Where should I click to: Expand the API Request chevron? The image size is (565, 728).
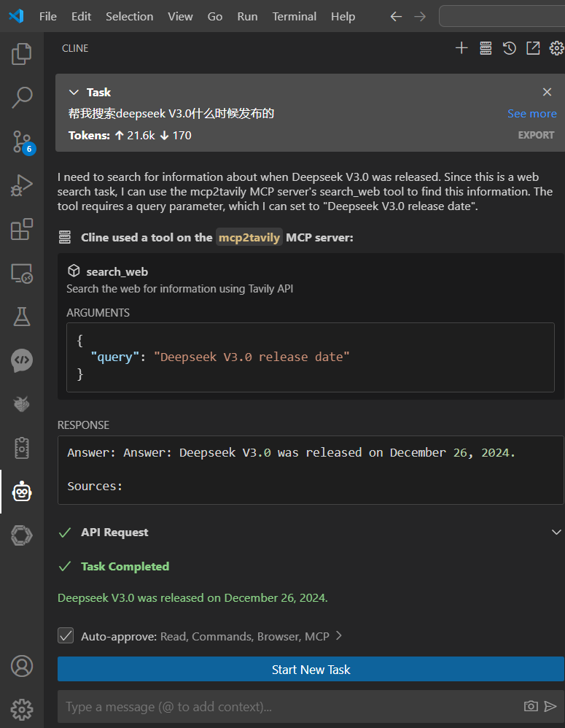pos(556,532)
